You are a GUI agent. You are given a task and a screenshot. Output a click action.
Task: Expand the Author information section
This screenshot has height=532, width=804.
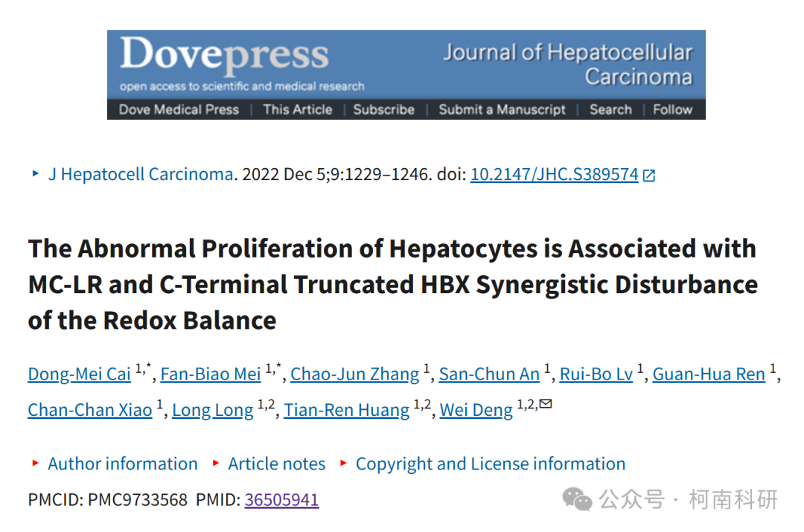click(123, 464)
